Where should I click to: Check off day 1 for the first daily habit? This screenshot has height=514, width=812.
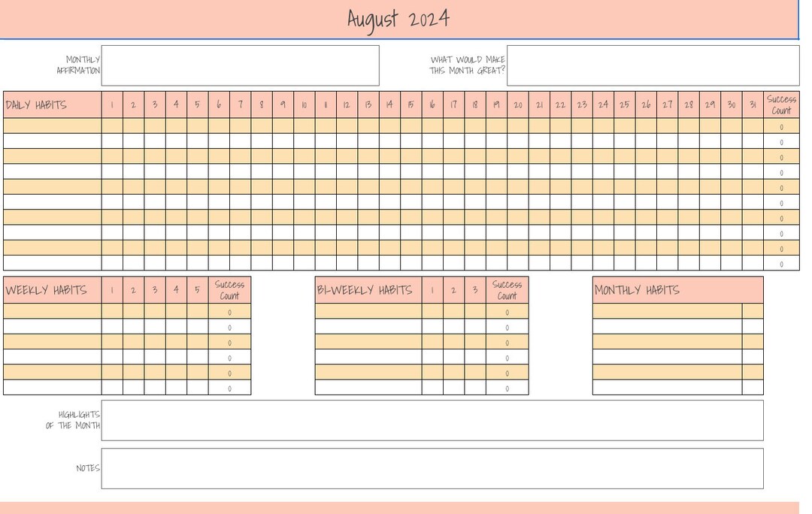tap(112, 126)
